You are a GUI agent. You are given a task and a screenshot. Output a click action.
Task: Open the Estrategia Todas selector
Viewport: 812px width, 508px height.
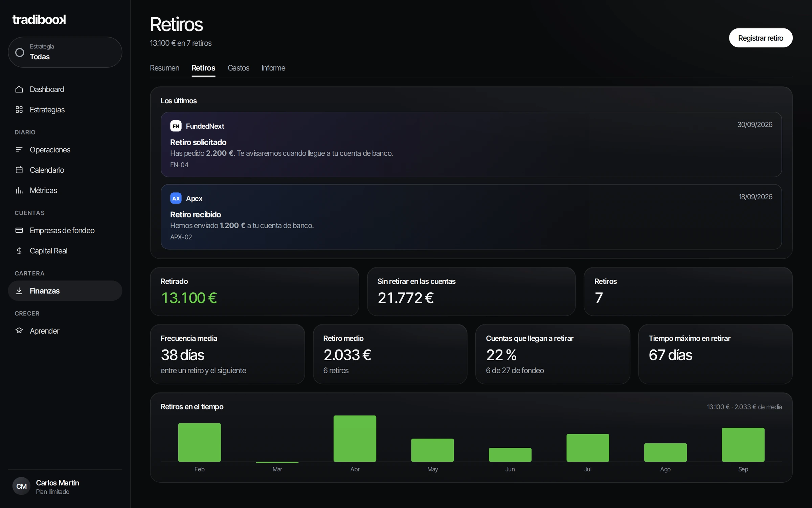coord(65,52)
